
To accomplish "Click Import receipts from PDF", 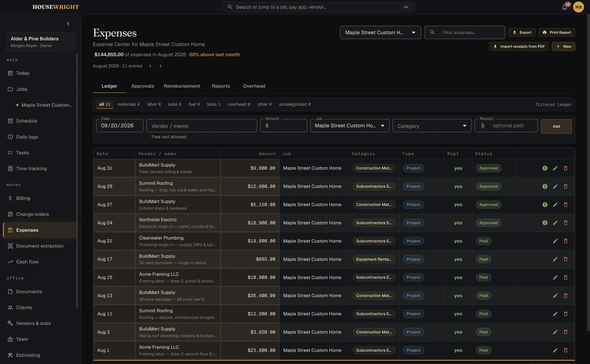I will [519, 46].
